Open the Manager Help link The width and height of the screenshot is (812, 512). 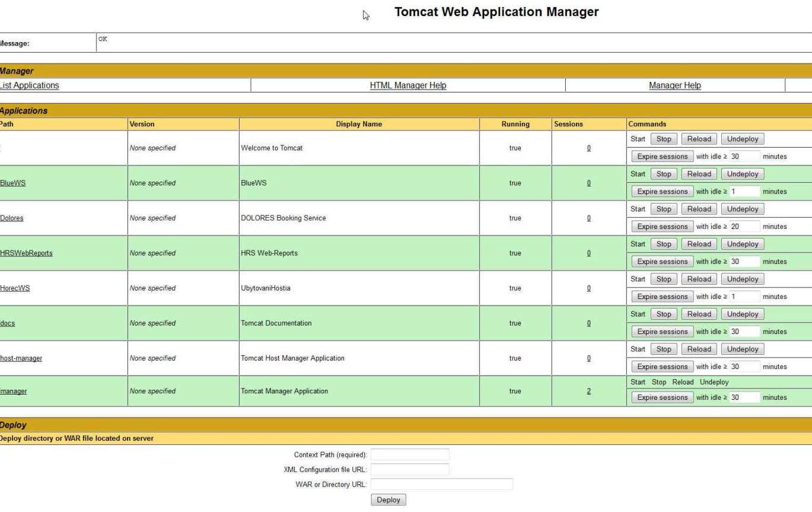click(x=674, y=85)
